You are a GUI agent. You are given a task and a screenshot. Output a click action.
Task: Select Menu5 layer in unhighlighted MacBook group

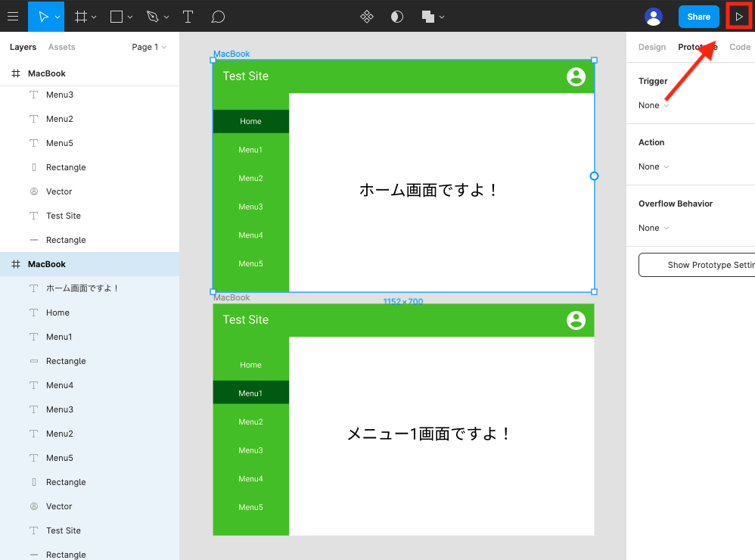click(89, 143)
